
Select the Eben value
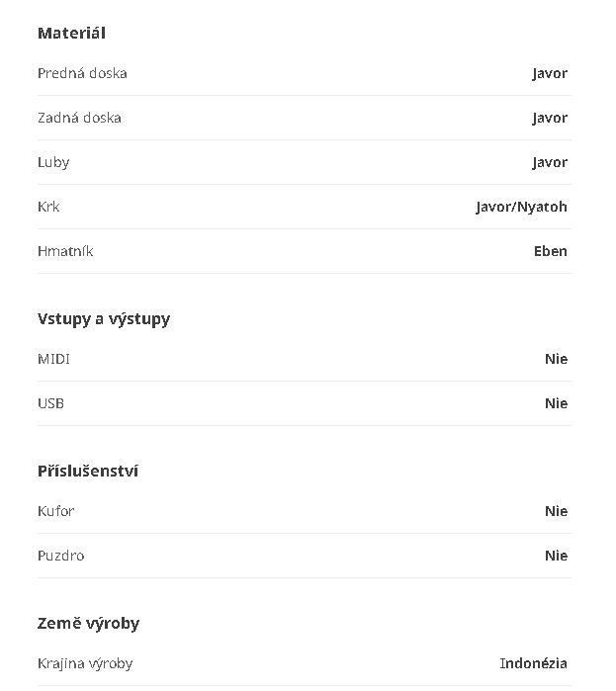(550, 251)
